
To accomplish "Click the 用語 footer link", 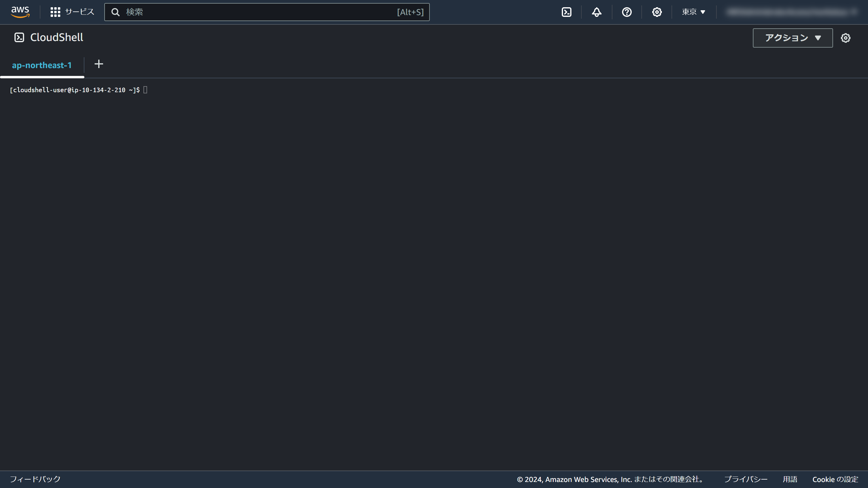I will pyautogui.click(x=790, y=479).
